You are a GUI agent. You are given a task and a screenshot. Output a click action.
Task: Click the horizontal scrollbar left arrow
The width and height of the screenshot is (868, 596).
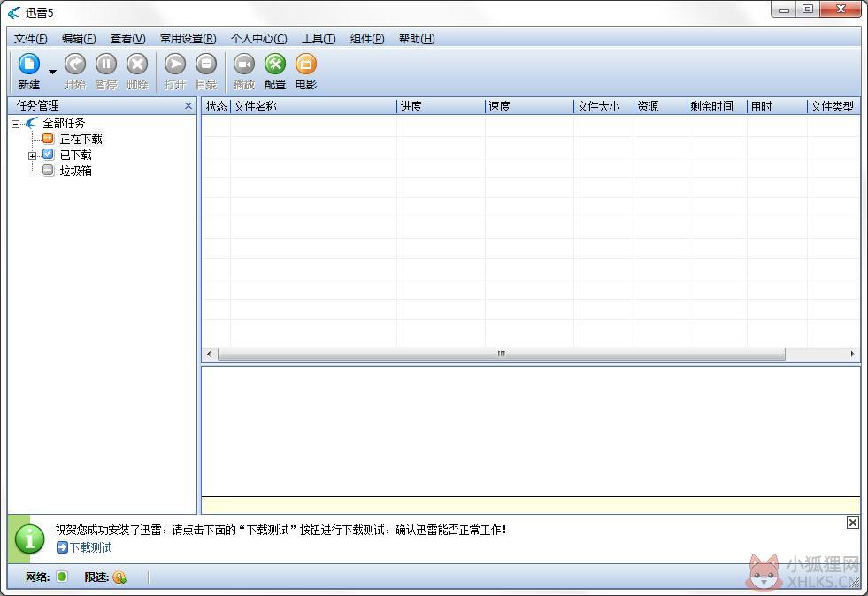tap(209, 354)
